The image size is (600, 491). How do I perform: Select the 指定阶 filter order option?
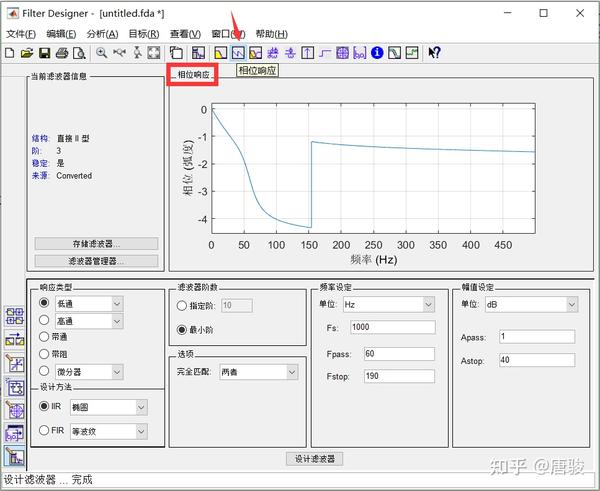point(182,306)
